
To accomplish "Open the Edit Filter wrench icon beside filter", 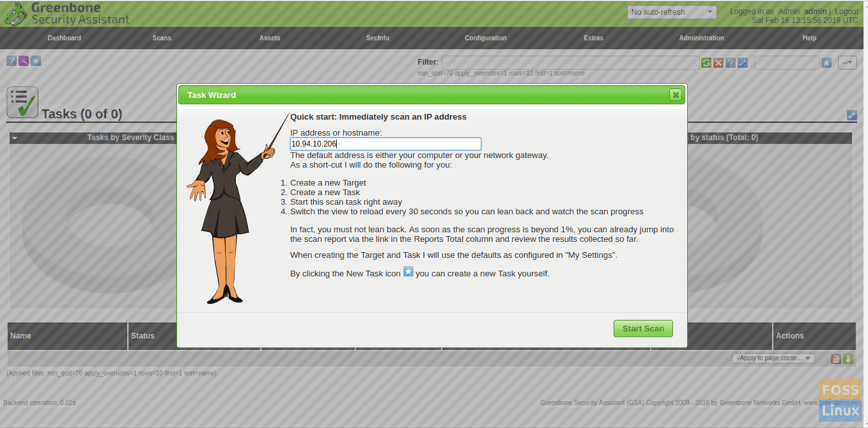I will [x=743, y=63].
